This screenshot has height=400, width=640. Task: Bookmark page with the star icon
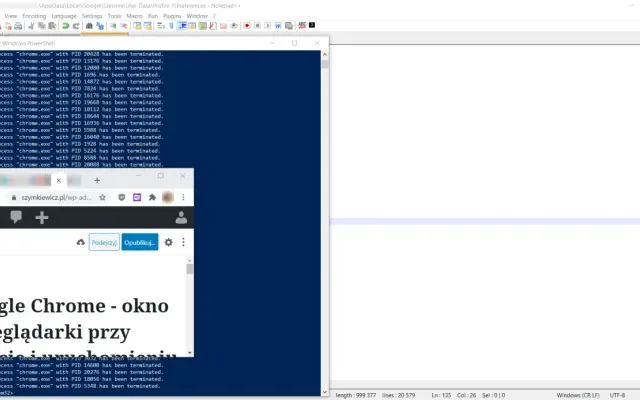[102, 198]
